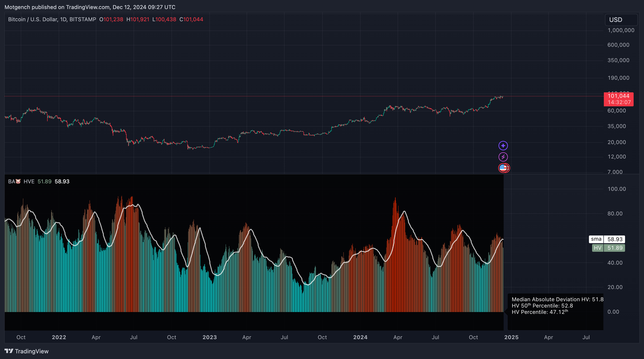
Task: Click the Bitcoin / U.S. Dollar symbol title
Action: point(52,19)
